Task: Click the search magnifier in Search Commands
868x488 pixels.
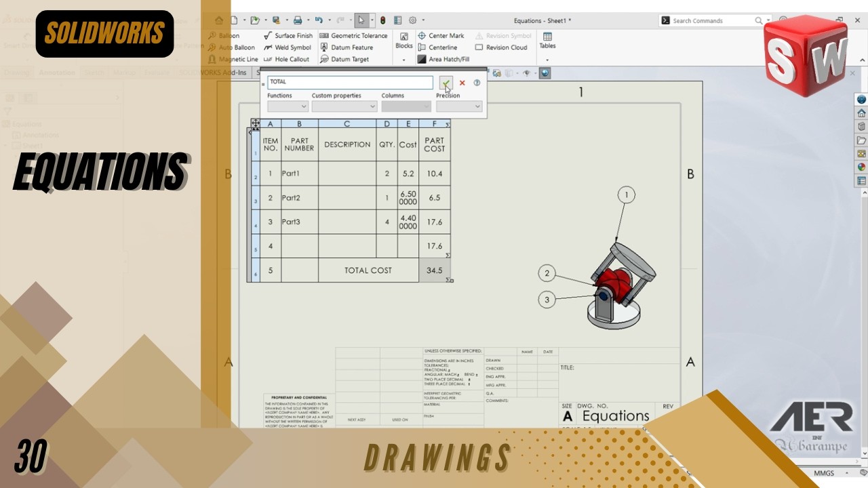Action: tap(759, 21)
